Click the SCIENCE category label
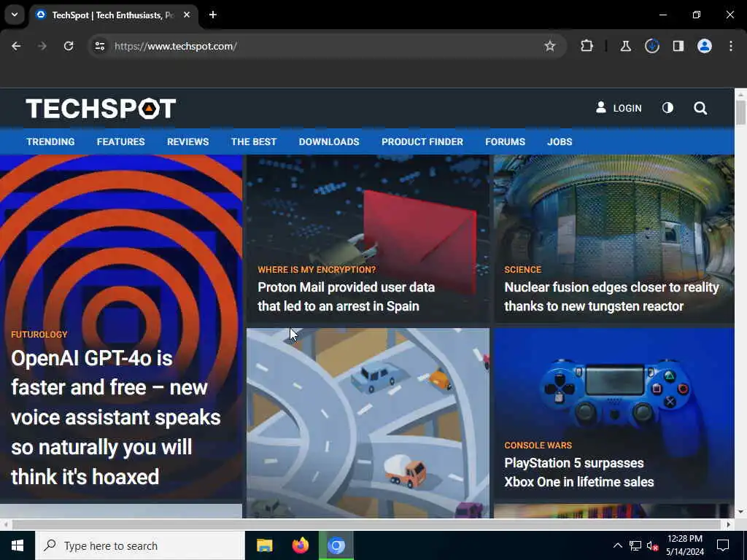This screenshot has width=747, height=560. pyautogui.click(x=522, y=270)
